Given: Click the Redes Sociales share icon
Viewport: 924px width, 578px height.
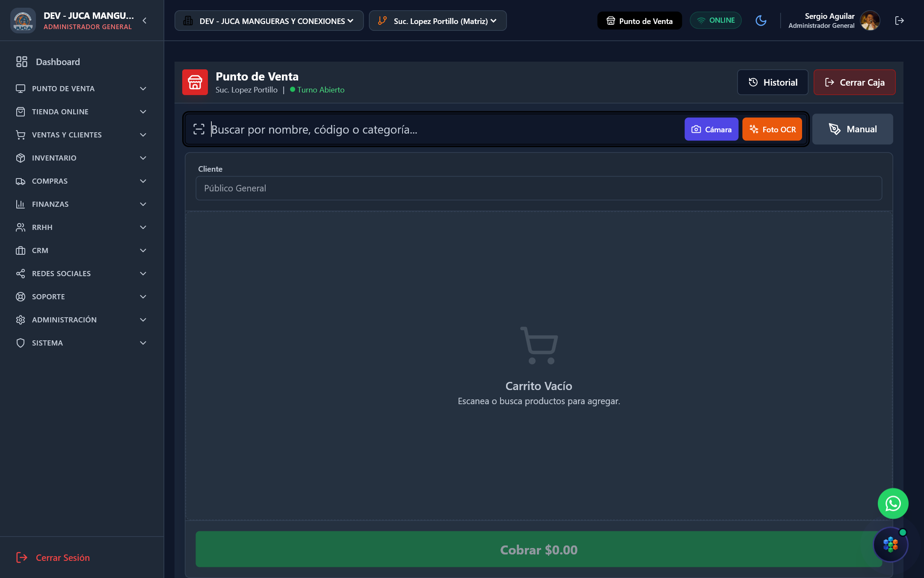Looking at the screenshot, I should click(x=21, y=274).
